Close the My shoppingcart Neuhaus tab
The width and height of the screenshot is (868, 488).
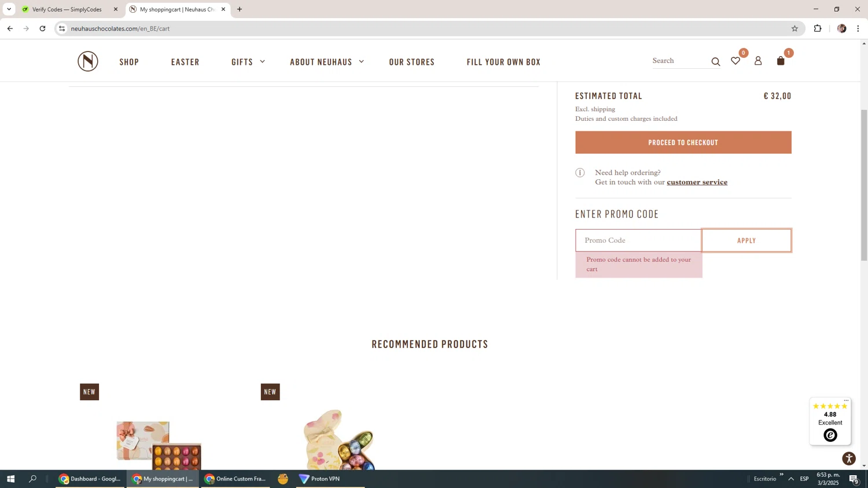pos(223,9)
